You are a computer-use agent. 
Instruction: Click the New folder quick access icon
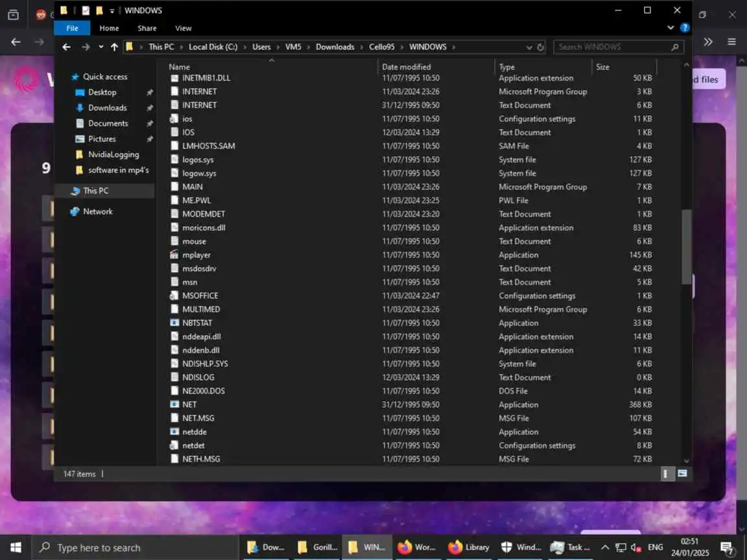coord(99,10)
